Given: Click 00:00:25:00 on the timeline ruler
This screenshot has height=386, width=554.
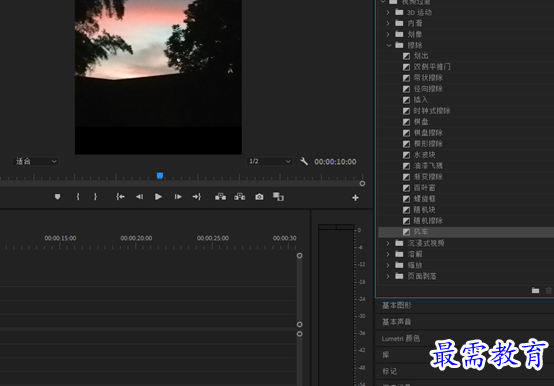Looking at the screenshot, I should tap(213, 238).
